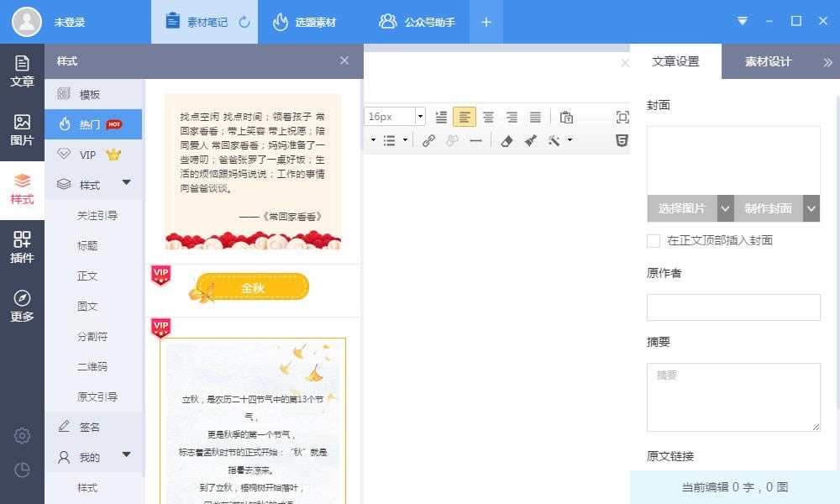Screen dimensions: 840x504
Task: Switch to the 公众号助手 tab
Action: point(417,22)
